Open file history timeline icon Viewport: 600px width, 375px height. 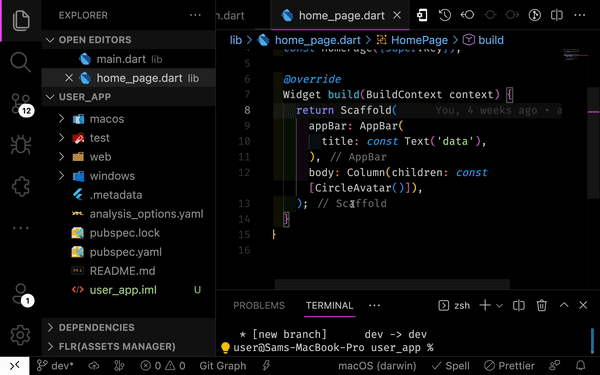click(x=445, y=15)
